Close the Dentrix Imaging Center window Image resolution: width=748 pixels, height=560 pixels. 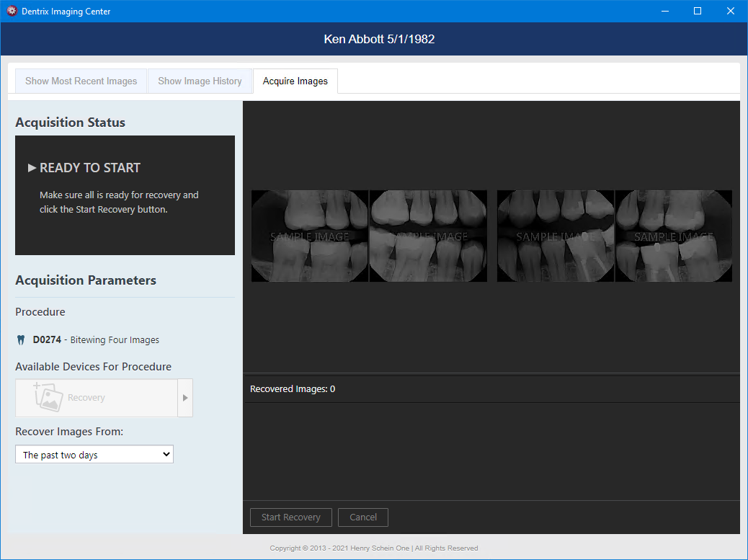[x=731, y=12]
